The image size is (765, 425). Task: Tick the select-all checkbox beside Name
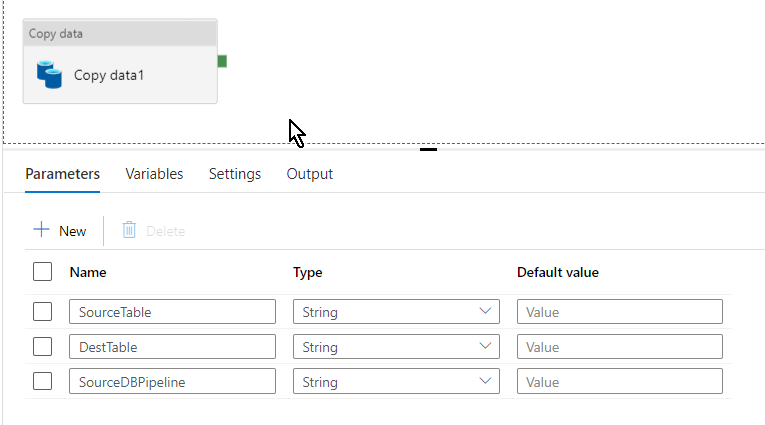click(x=42, y=272)
